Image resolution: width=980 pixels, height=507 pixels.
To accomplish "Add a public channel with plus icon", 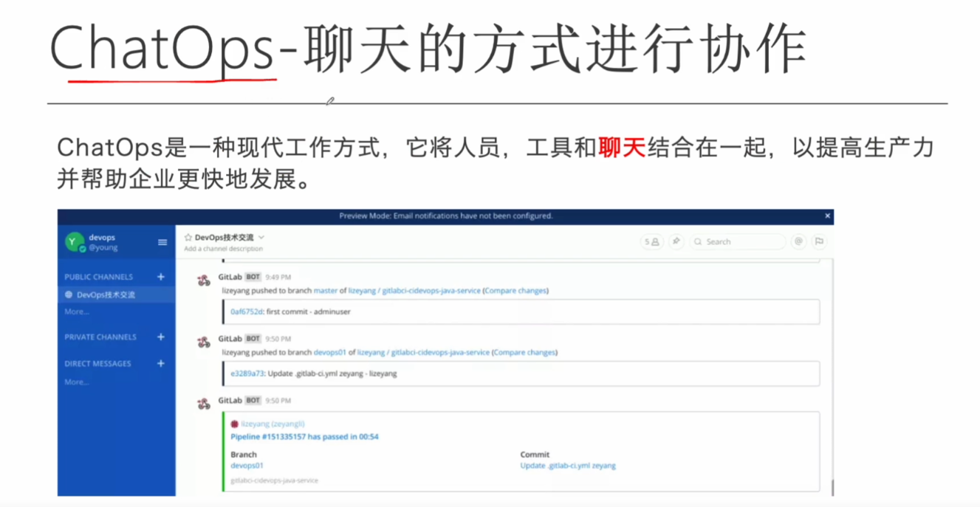I will tap(161, 277).
